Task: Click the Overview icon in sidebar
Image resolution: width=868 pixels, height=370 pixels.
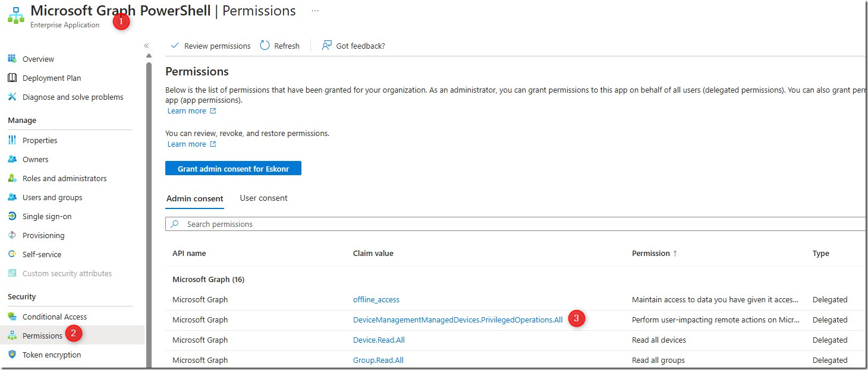Action: pyautogui.click(x=12, y=59)
